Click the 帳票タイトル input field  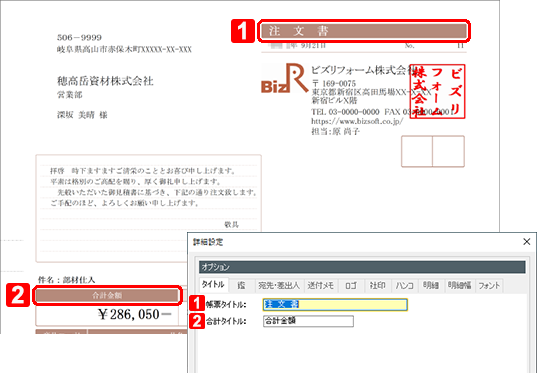[x=335, y=305]
